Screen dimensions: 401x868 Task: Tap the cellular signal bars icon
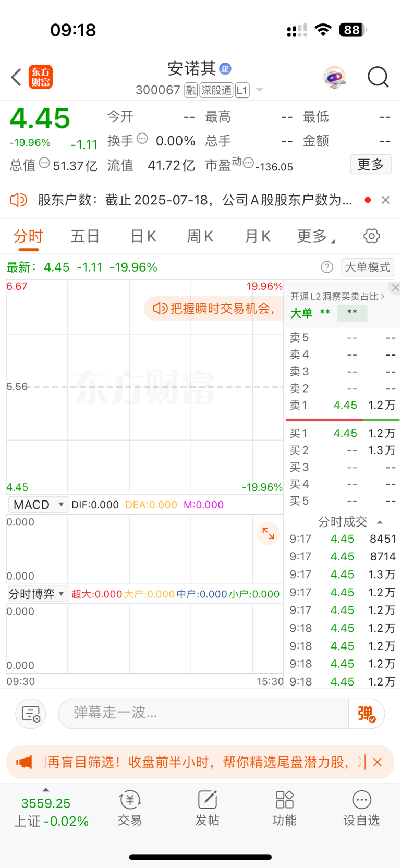(x=297, y=30)
